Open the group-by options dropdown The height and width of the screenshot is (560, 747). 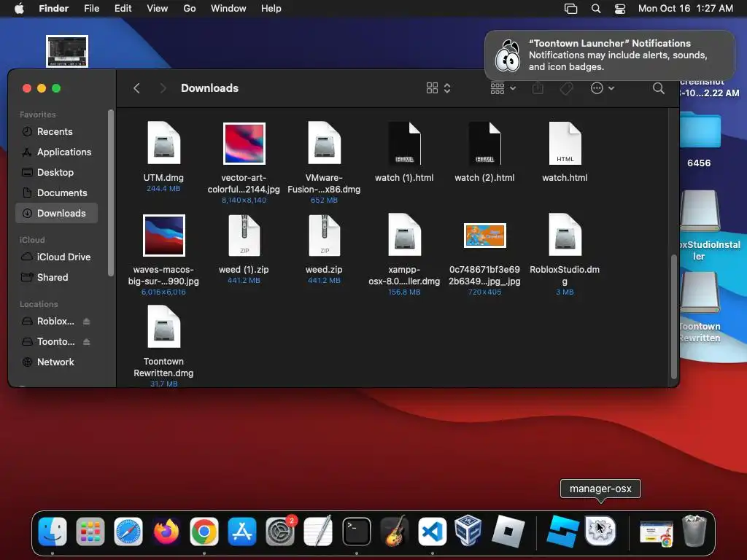click(503, 88)
